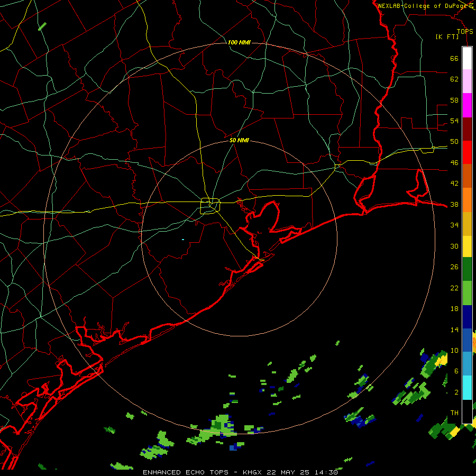Click legend value 6
Screen dimensions: 476x476
456,371
